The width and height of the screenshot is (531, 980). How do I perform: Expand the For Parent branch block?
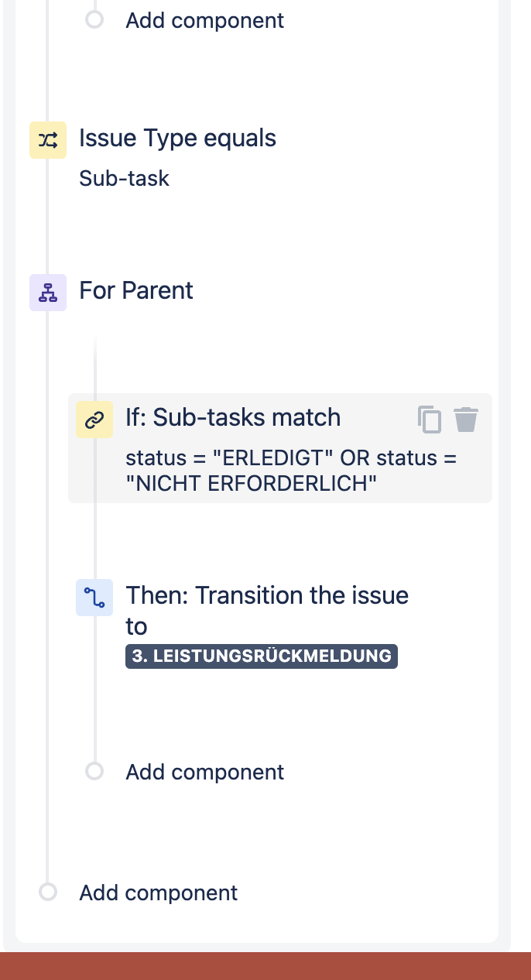pos(135,290)
